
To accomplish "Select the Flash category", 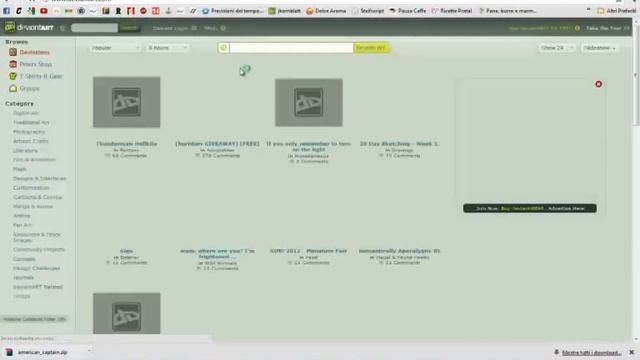I will pos(20,169).
